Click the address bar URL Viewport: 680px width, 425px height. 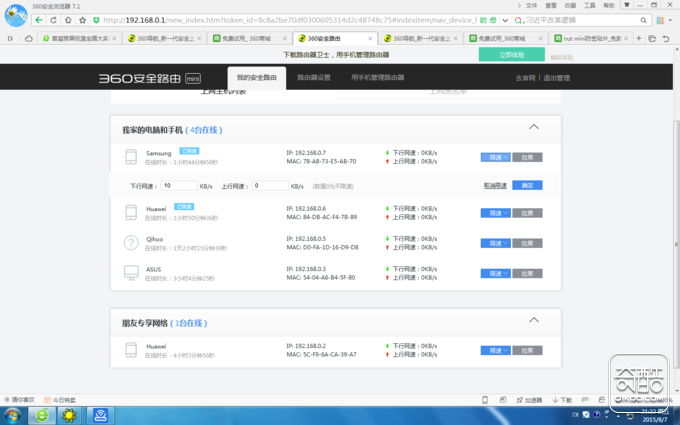coord(290,20)
